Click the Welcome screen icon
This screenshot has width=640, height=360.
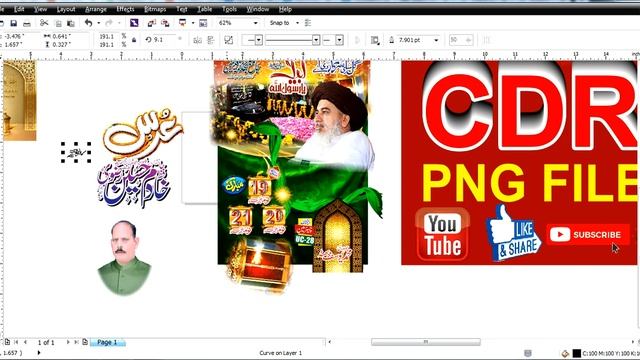(203, 23)
